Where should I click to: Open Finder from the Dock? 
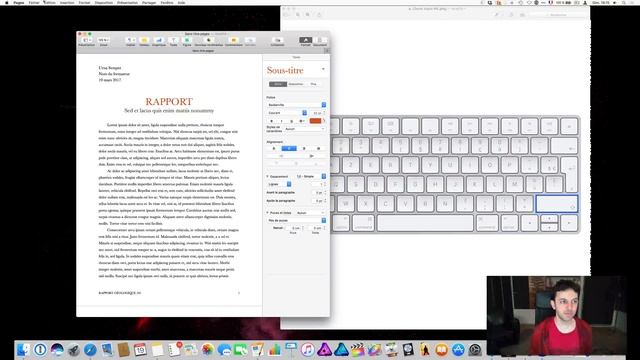[x=23, y=350]
